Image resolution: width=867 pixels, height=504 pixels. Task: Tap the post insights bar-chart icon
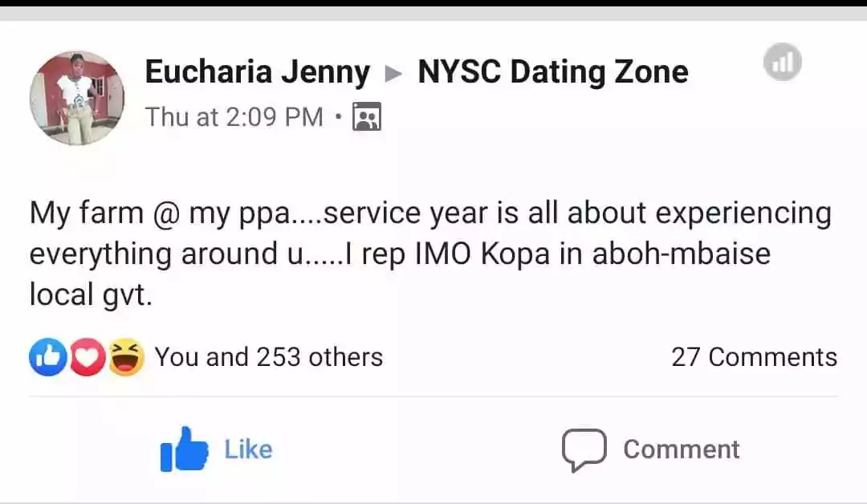point(783,61)
